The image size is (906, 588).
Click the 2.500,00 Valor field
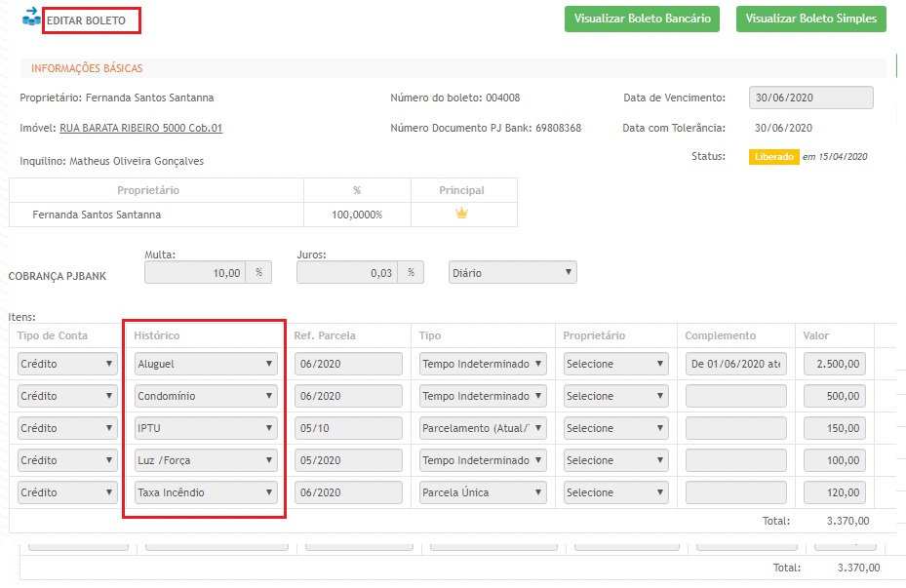pos(834,364)
